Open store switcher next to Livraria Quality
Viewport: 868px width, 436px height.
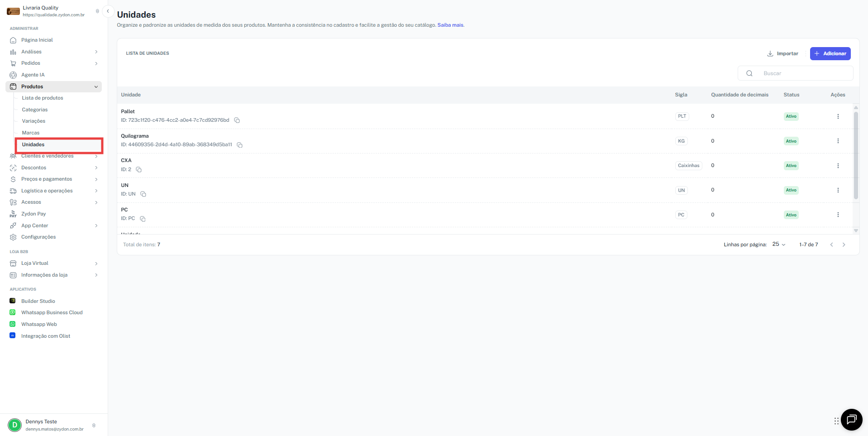(97, 11)
